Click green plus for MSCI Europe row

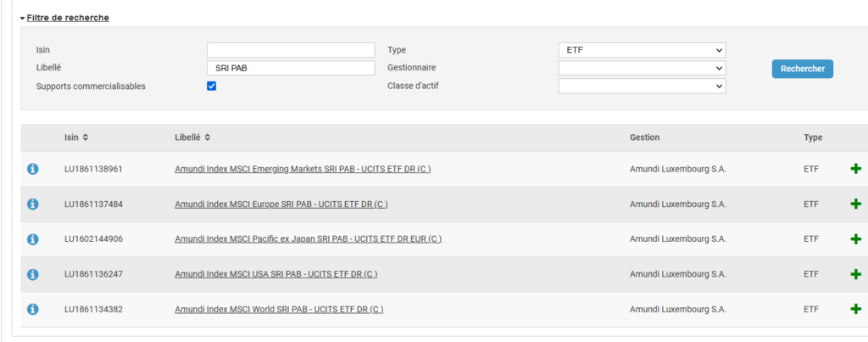click(856, 204)
